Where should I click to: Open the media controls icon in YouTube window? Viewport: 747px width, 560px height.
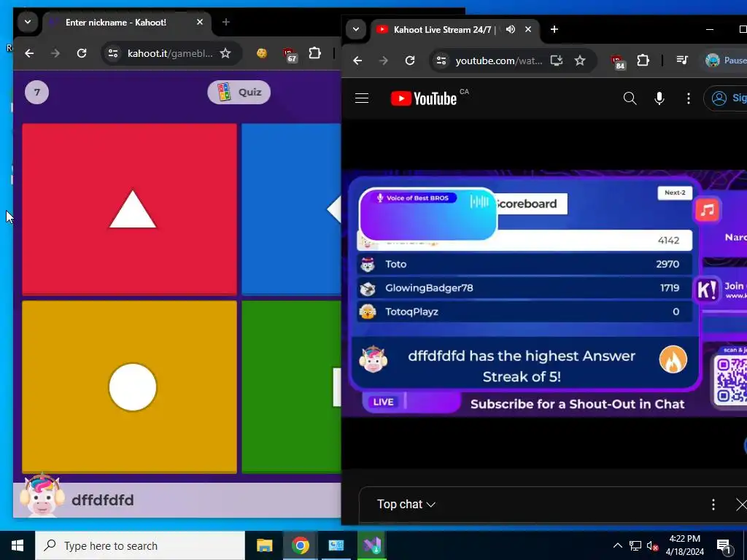pyautogui.click(x=682, y=61)
